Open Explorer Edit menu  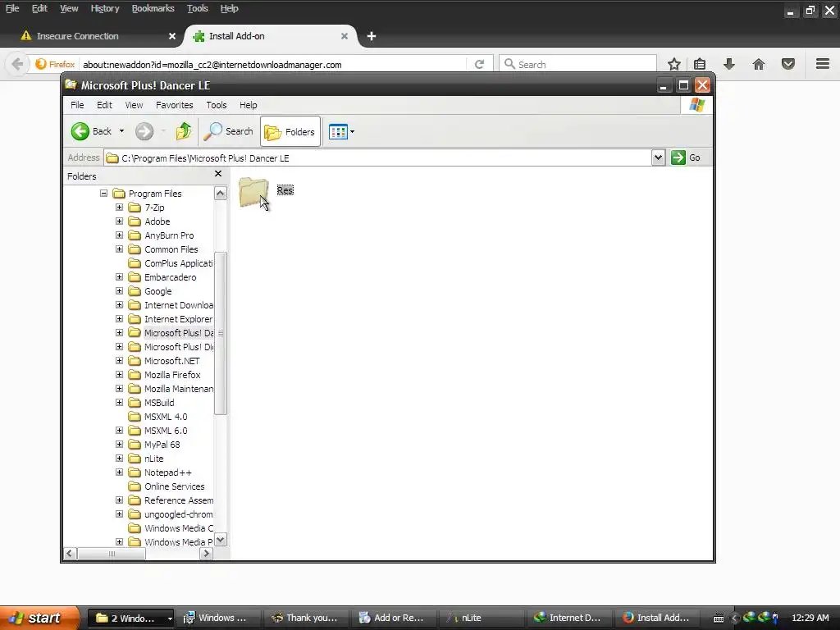click(104, 105)
